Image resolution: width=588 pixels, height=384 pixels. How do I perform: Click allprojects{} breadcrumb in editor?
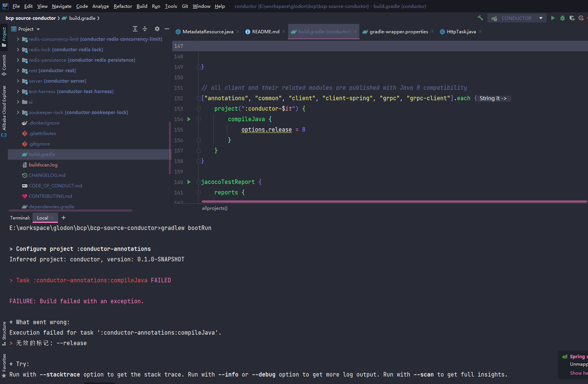pos(215,208)
